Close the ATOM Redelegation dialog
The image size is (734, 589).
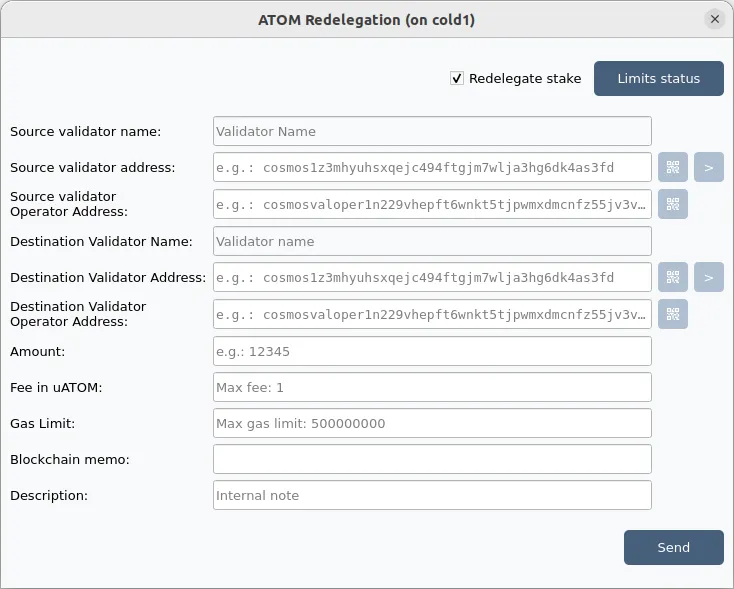714,19
